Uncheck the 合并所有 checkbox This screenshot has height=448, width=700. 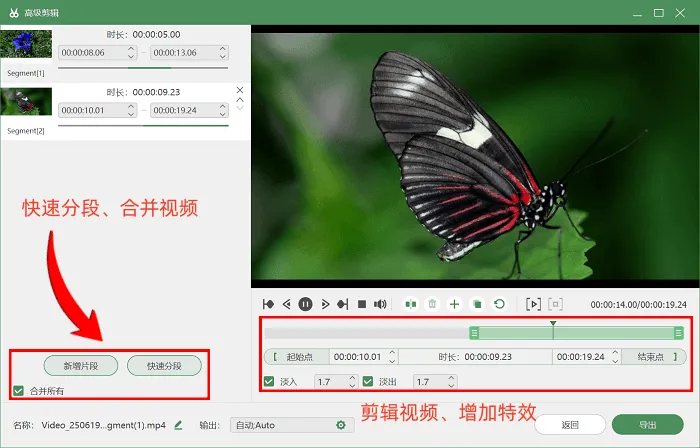pos(18,391)
